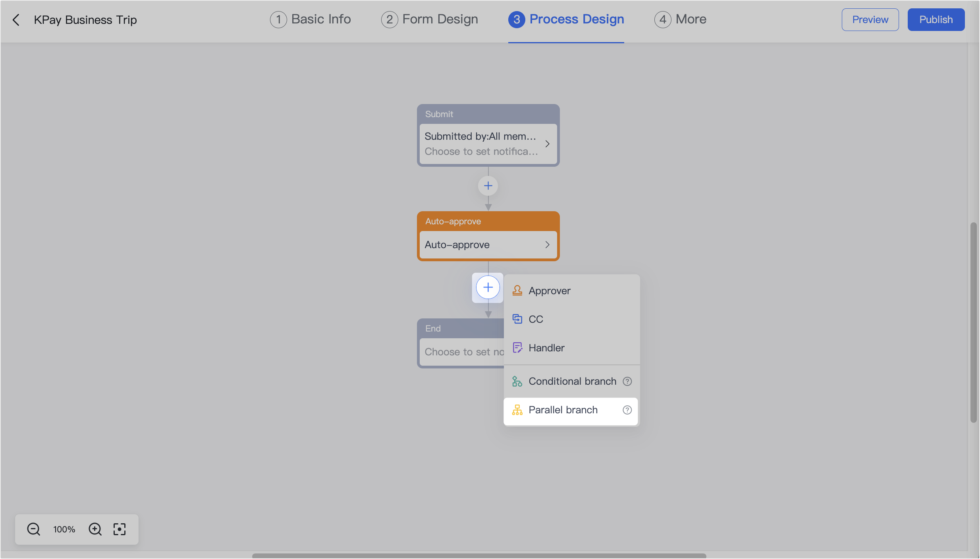
Task: Switch to the More tab
Action: (679, 19)
